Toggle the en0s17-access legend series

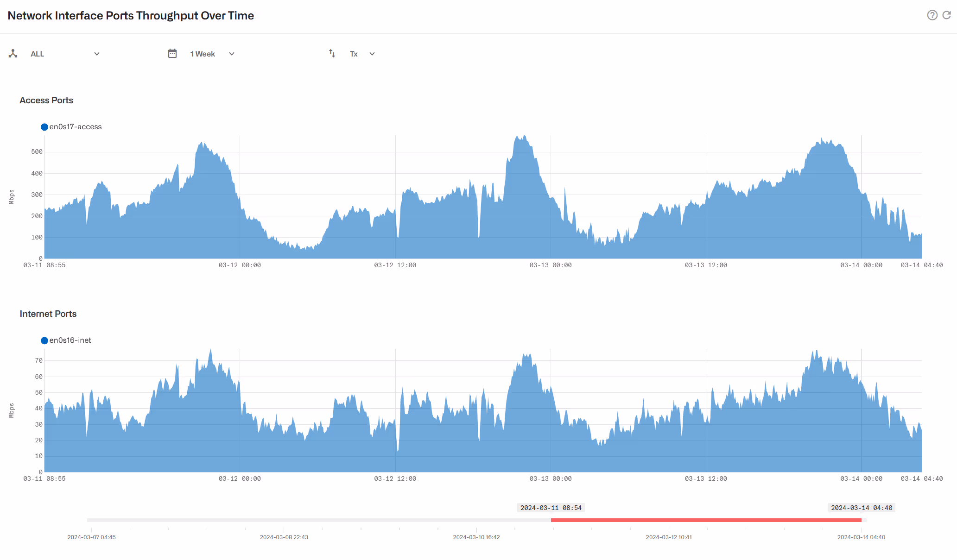click(76, 127)
